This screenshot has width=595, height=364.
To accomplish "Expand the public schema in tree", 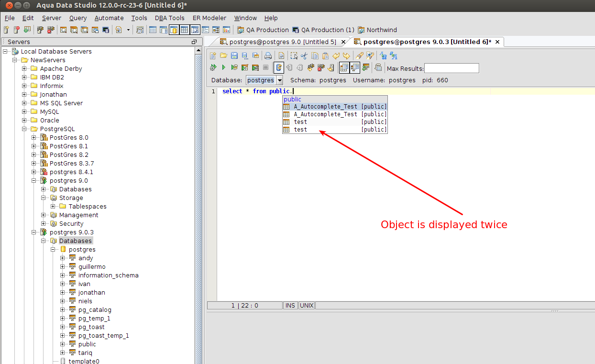I will [63, 344].
